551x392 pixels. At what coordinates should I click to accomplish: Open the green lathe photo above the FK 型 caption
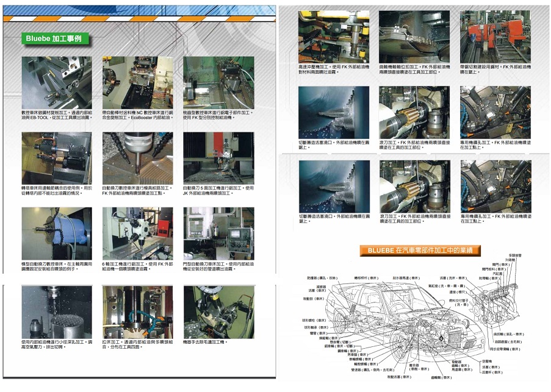(x=218, y=83)
